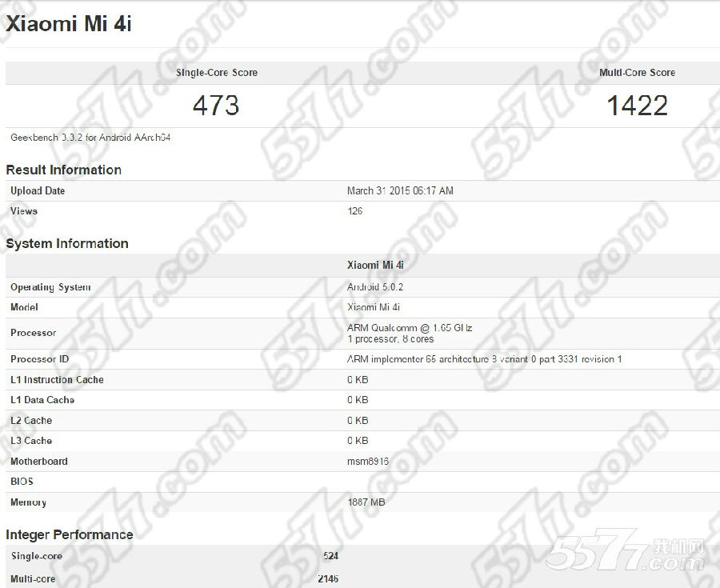Select "Xiaomi Mi 4i" in the Model row
The image size is (720, 588).
[374, 307]
